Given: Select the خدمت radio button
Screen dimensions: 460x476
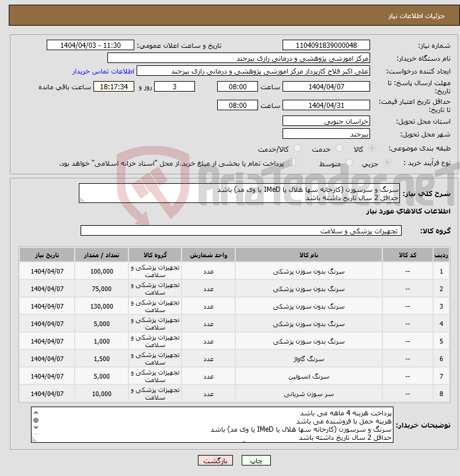Looking at the screenshot, I should click(x=339, y=148).
